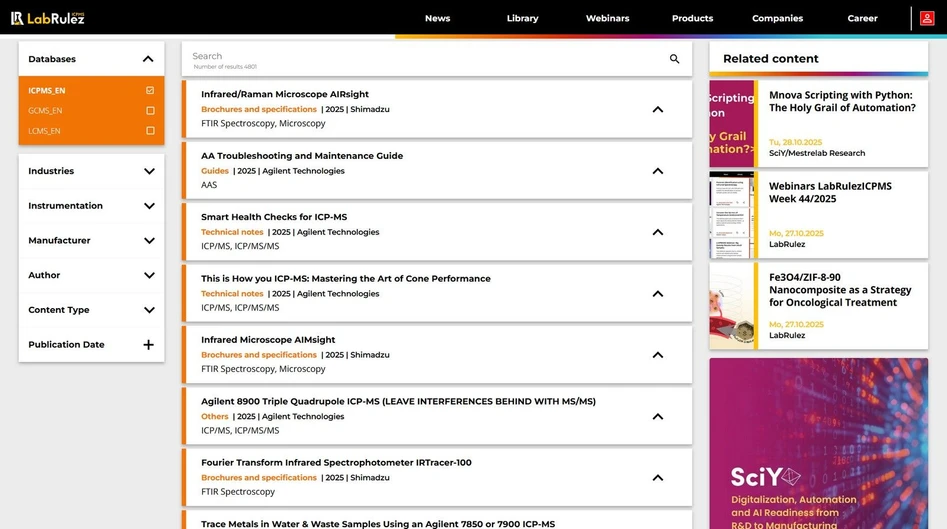Viewport: 947px width, 529px height.
Task: Click the Related content heading
Action: tap(771, 59)
